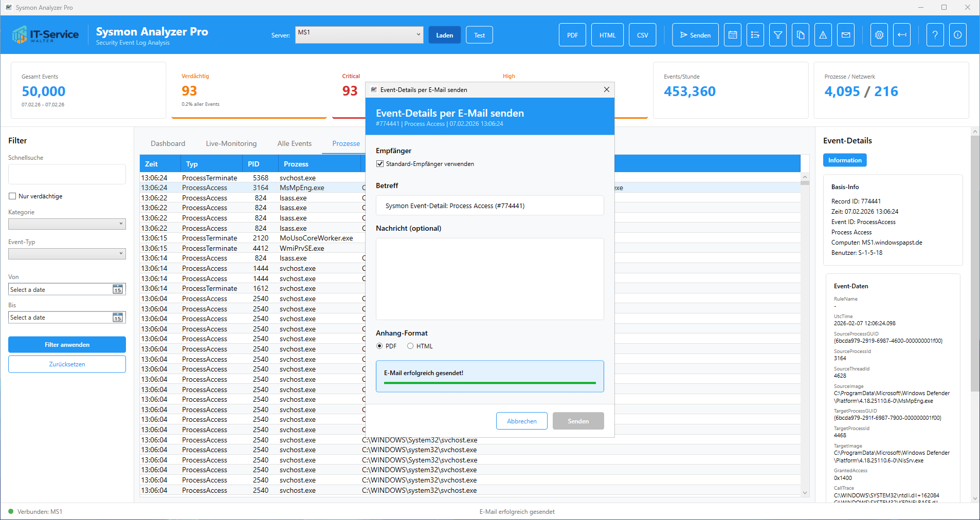Click the Nachricht (optional) text area
Screen dimensions: 980x520
click(489, 278)
